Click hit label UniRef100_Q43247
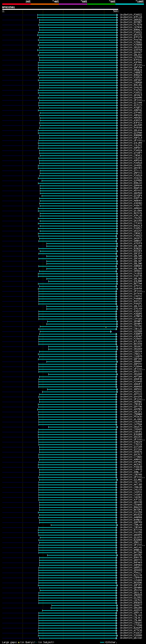146x644 pixels. 131,231
